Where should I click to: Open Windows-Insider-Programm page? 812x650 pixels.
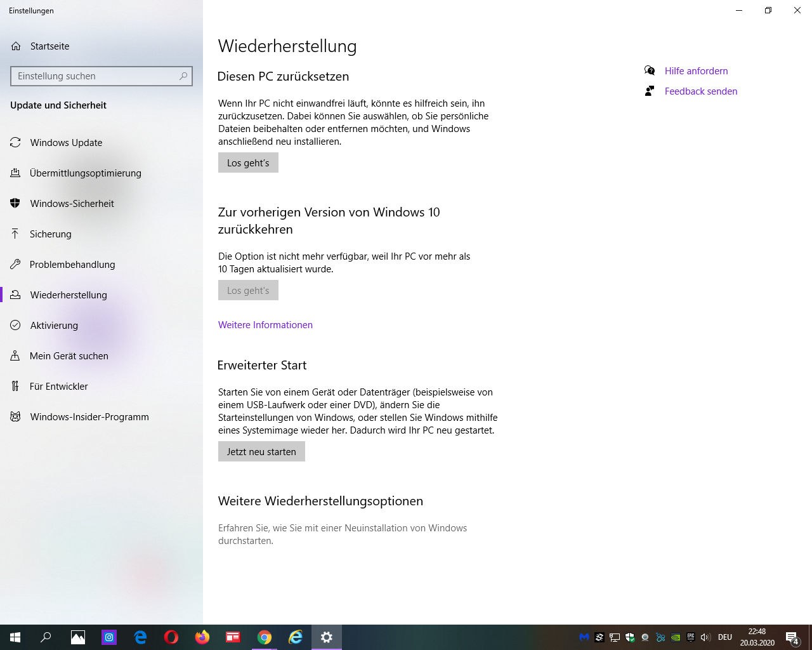point(101,417)
